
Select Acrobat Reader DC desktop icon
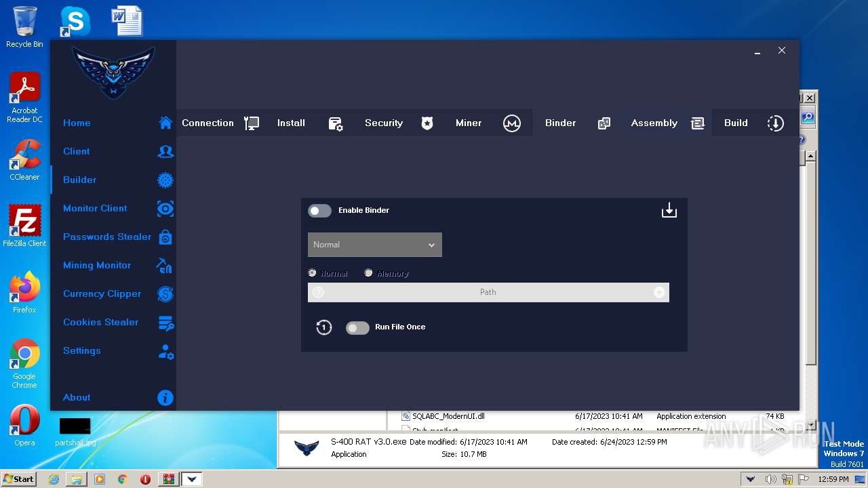(24, 98)
